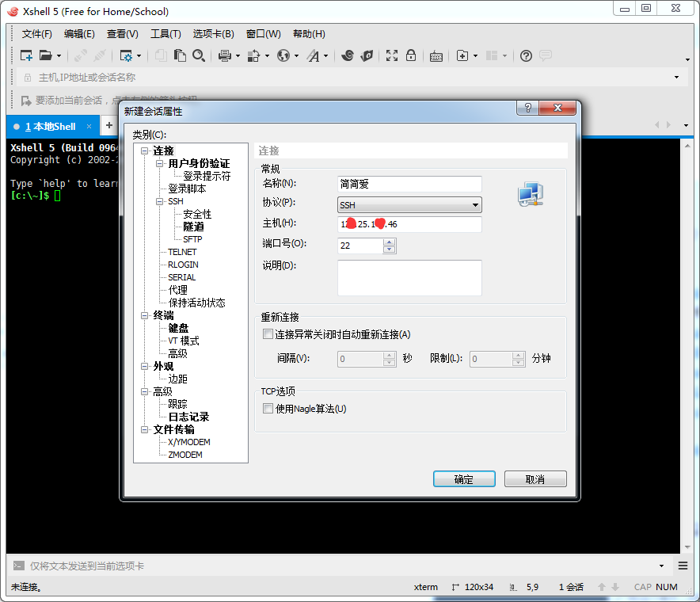The height and width of the screenshot is (602, 700).
Task: Open 编辑(E) menu
Action: tap(79, 34)
